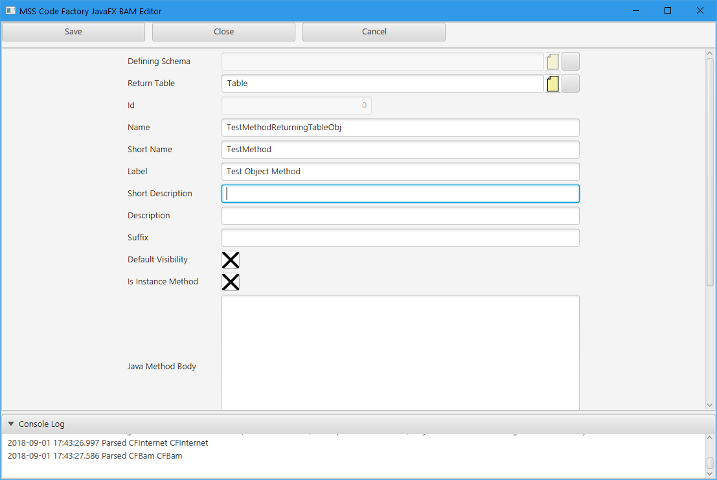Toggle the Default Visibility checkbox

pyautogui.click(x=230, y=260)
